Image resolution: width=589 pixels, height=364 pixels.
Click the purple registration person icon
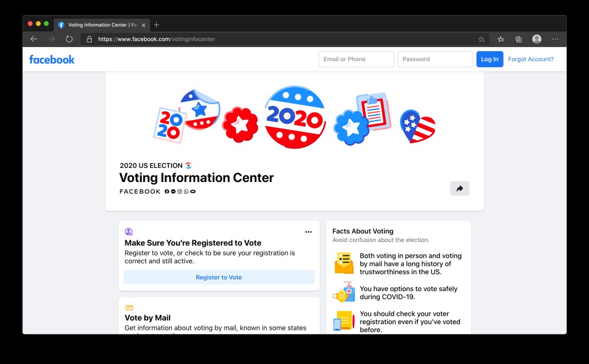click(128, 232)
